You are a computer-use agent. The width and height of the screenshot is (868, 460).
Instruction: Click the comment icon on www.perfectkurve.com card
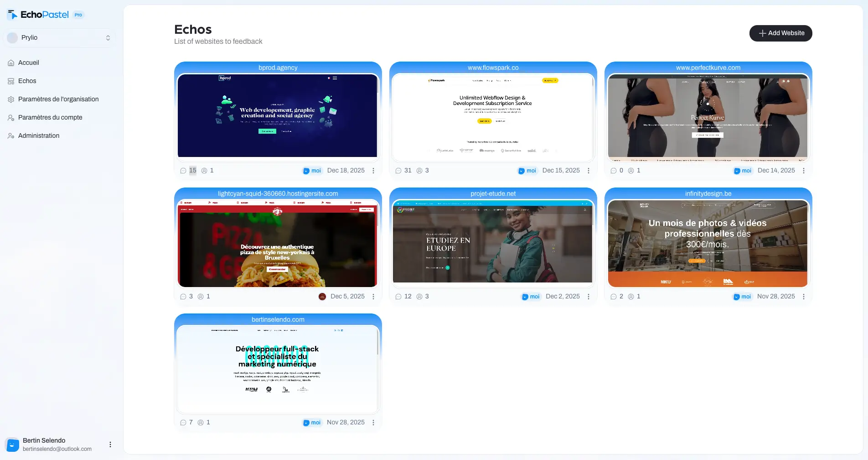(614, 170)
